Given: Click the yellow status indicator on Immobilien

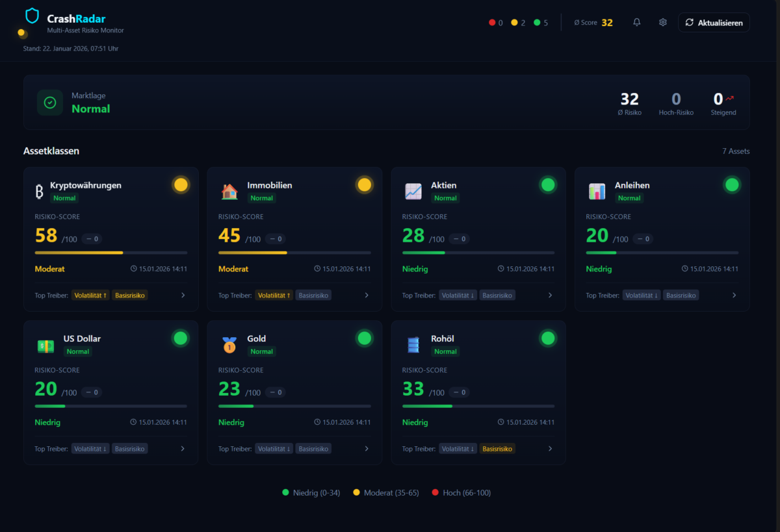Looking at the screenshot, I should pos(365,185).
